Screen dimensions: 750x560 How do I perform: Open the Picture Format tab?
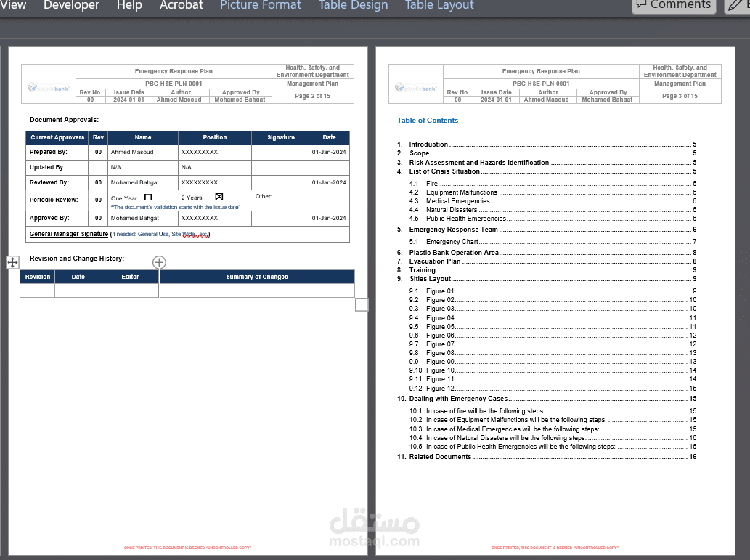pyautogui.click(x=260, y=5)
